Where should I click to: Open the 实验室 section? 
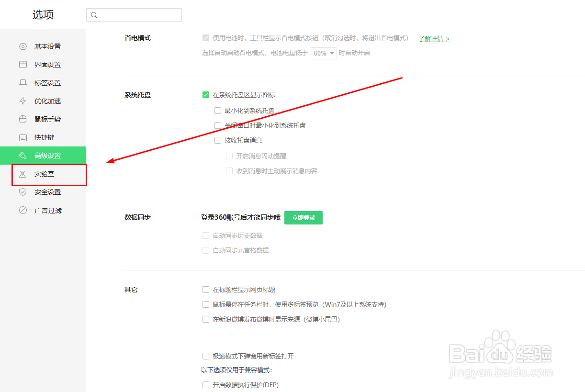coord(43,174)
